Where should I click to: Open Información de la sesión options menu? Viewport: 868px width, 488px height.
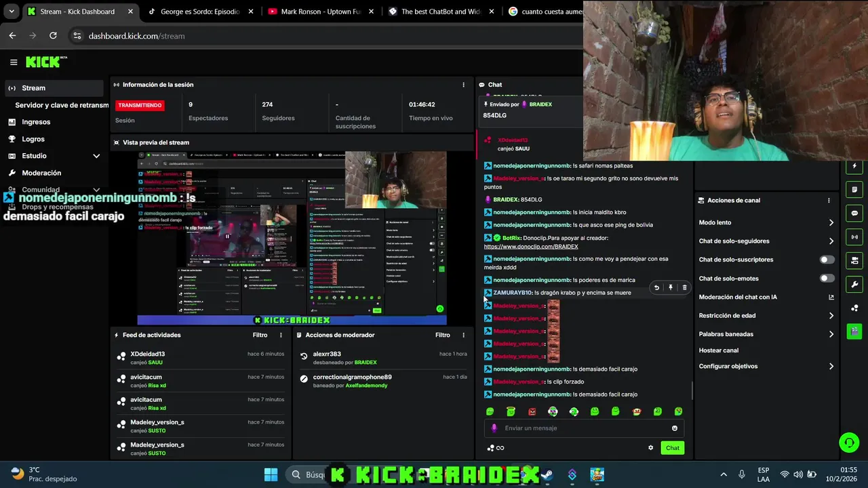coord(464,85)
